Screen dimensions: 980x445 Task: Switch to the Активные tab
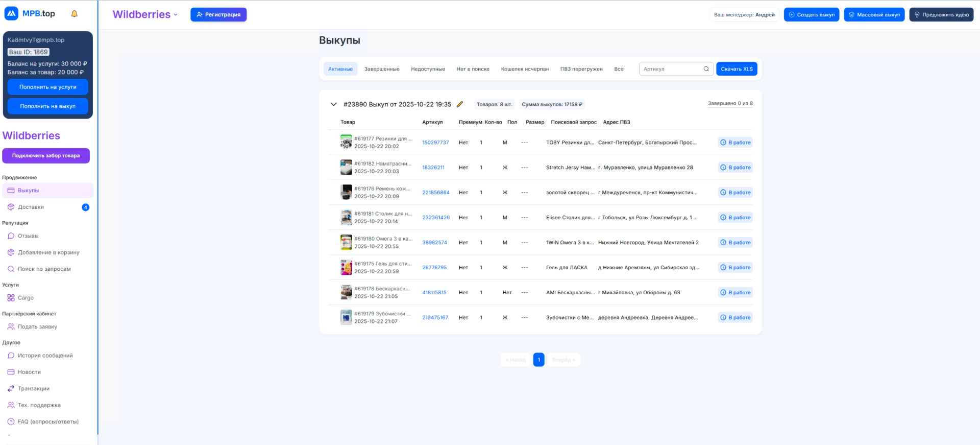pyautogui.click(x=340, y=69)
